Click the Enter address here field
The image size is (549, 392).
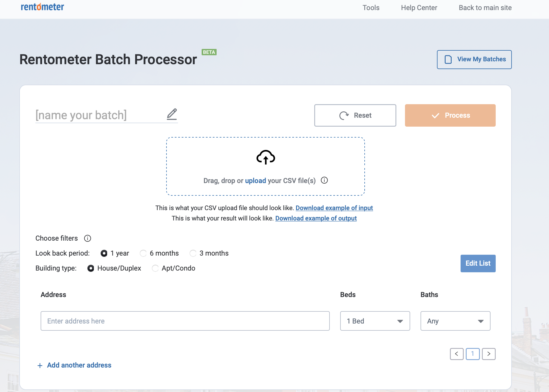pyautogui.click(x=185, y=321)
